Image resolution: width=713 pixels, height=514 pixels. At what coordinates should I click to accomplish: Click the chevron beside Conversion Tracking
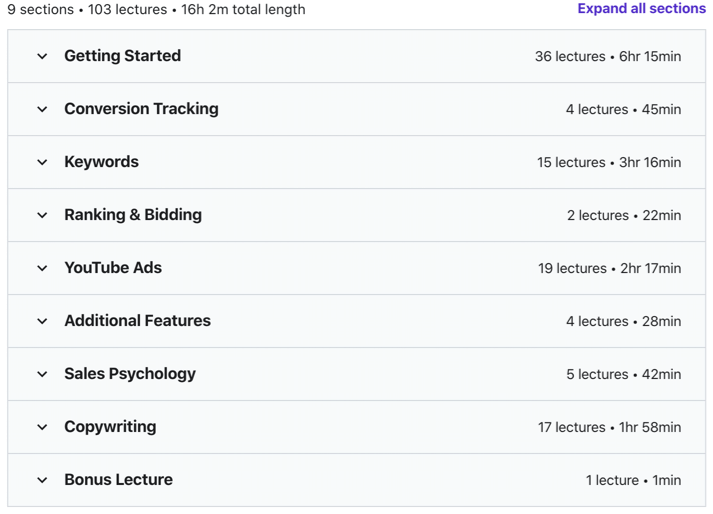tap(42, 109)
